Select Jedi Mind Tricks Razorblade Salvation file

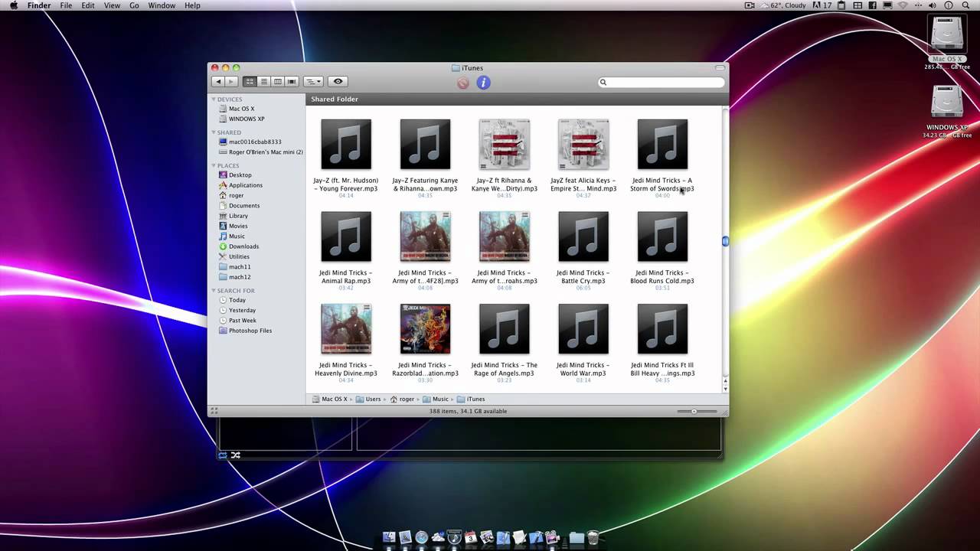(425, 329)
